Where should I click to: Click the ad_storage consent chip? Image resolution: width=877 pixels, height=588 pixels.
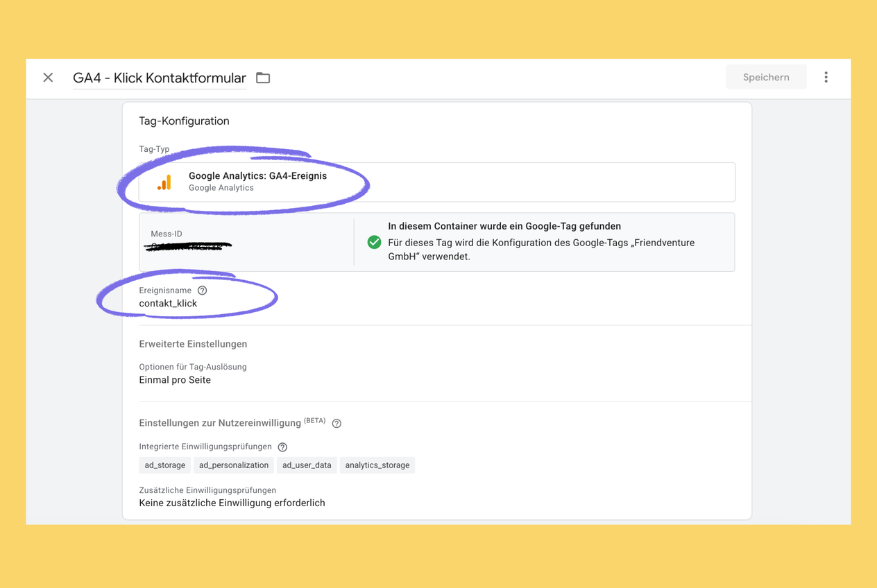tap(165, 465)
